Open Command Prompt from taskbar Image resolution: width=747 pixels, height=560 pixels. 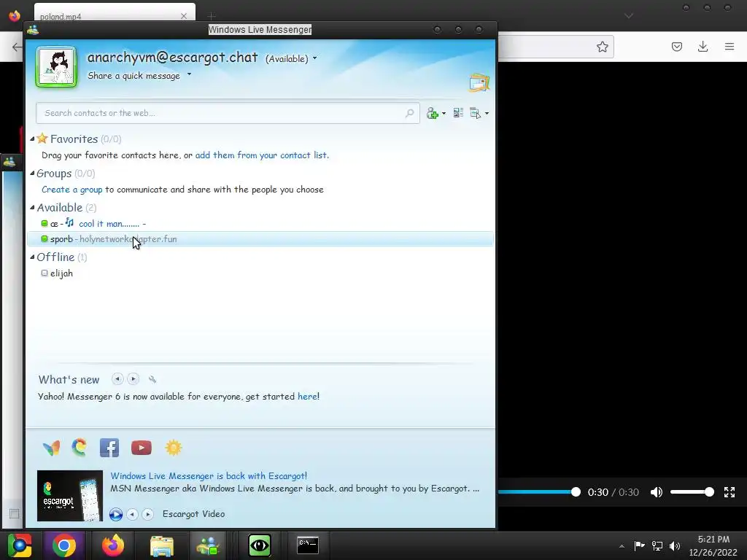[308, 545]
